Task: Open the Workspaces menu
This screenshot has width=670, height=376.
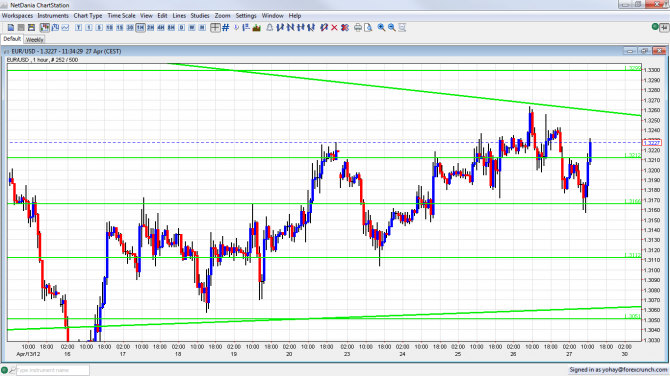Action: (x=17, y=16)
